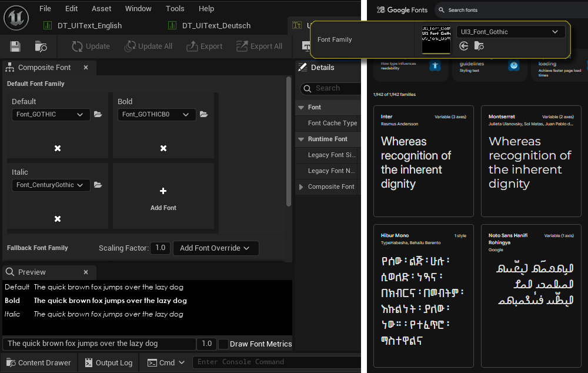The image size is (588, 373).
Task: Close the Composite Font panel tab
Action: 86,68
